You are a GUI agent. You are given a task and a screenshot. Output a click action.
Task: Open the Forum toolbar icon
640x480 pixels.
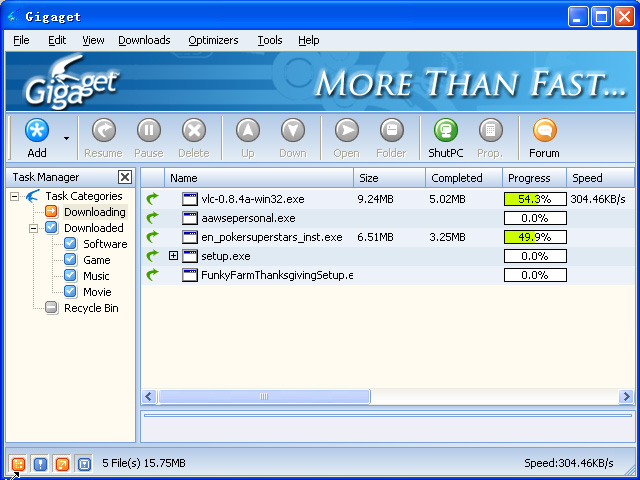tap(544, 131)
